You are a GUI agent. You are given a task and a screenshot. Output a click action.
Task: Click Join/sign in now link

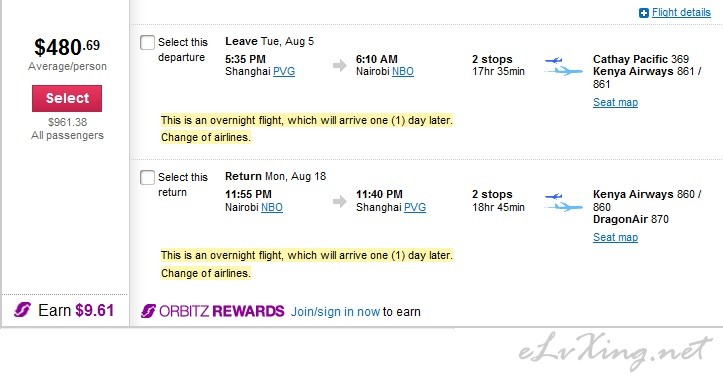[335, 312]
